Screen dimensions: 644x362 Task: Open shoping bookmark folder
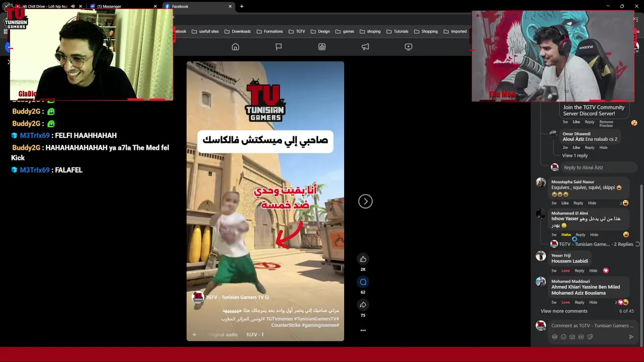[x=370, y=31]
